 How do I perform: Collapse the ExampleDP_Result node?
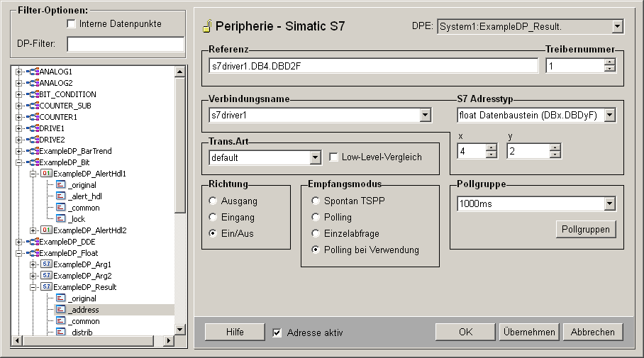[x=33, y=287]
